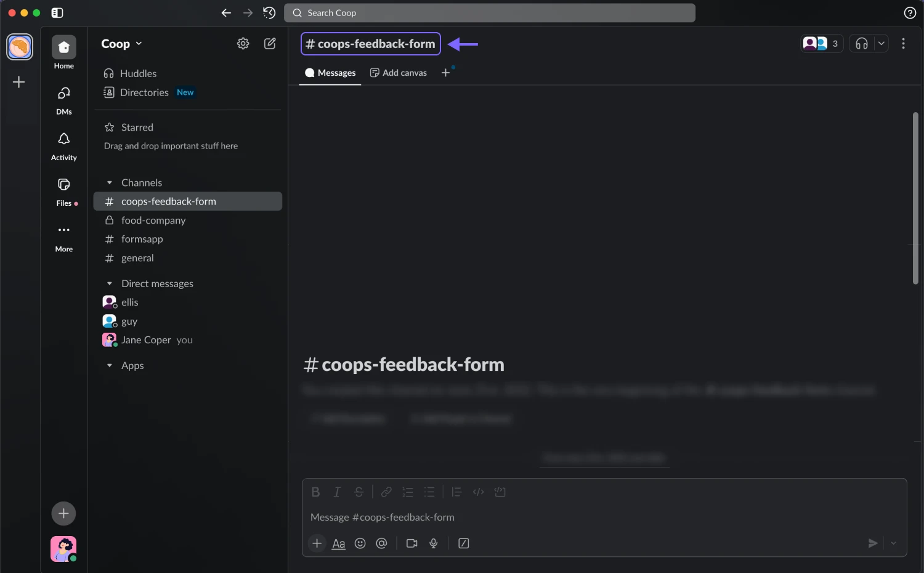Toggle bold formatting in the composer
924x573 pixels.
click(315, 492)
